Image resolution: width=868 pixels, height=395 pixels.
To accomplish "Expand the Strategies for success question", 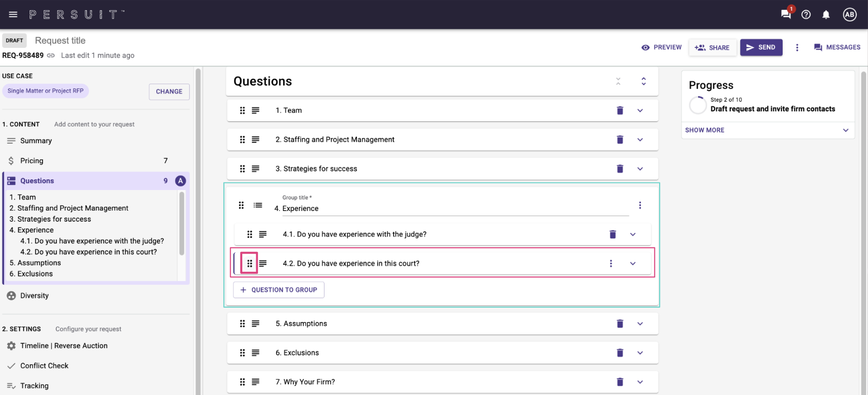I will point(640,169).
